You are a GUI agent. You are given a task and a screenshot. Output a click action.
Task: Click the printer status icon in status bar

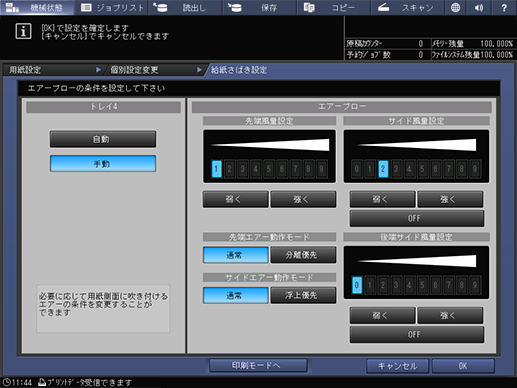[x=42, y=382]
